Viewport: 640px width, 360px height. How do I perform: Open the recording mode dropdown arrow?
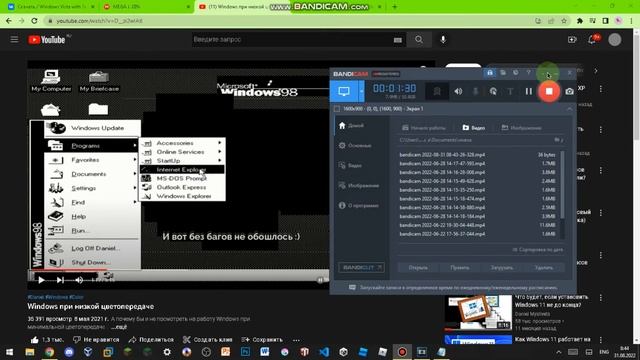[361, 91]
